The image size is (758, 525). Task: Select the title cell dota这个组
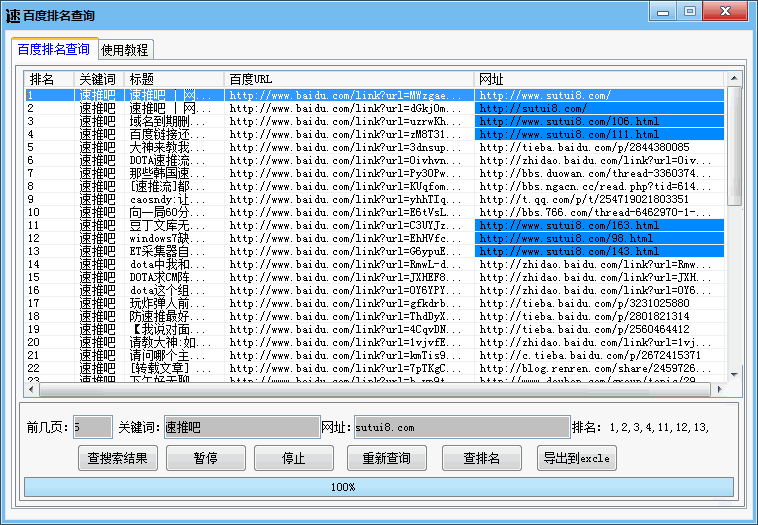point(174,291)
